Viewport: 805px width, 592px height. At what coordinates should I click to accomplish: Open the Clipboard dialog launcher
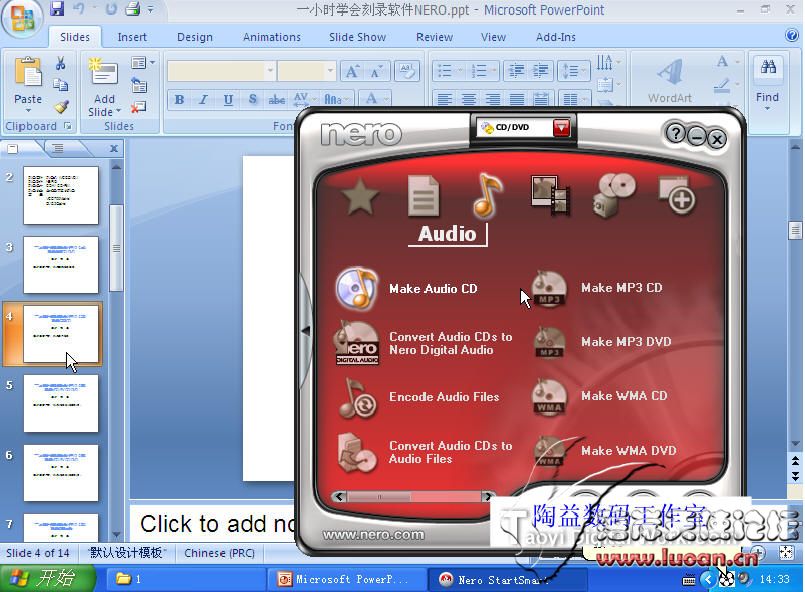[67, 126]
